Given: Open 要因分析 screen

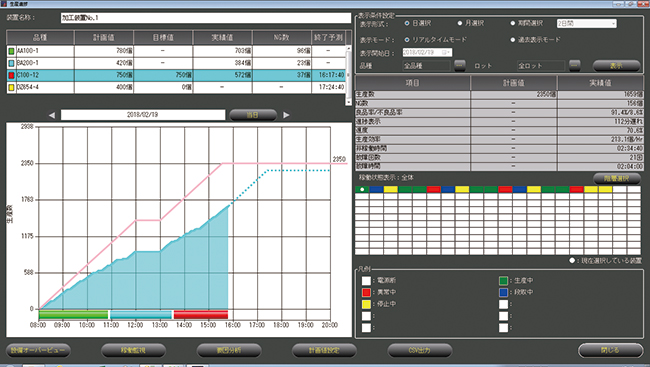Looking at the screenshot, I should [229, 350].
